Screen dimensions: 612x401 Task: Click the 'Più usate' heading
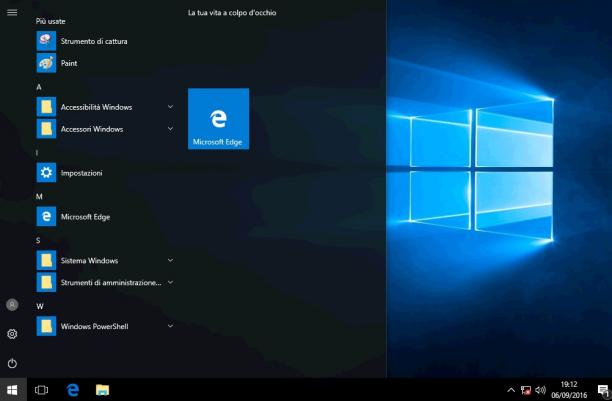[50, 21]
